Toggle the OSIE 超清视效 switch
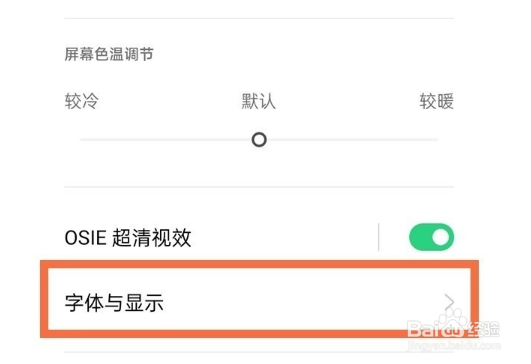531x364 pixels. 431,237
